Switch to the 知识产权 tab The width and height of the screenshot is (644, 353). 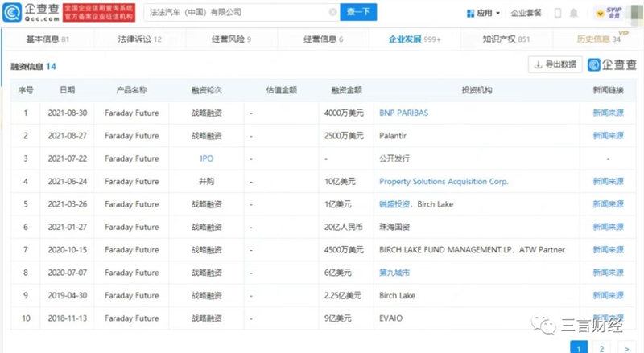506,39
